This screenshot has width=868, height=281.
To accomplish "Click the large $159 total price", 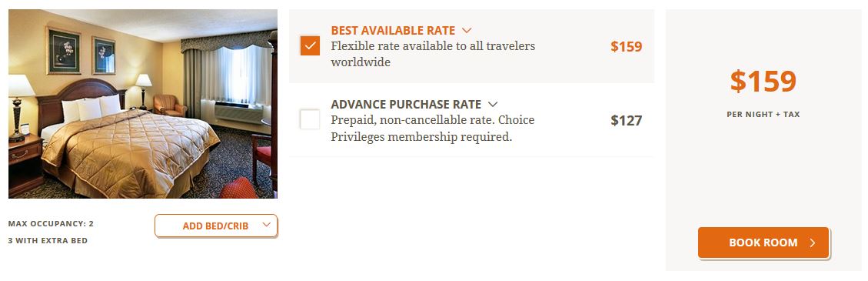I will coord(763,82).
